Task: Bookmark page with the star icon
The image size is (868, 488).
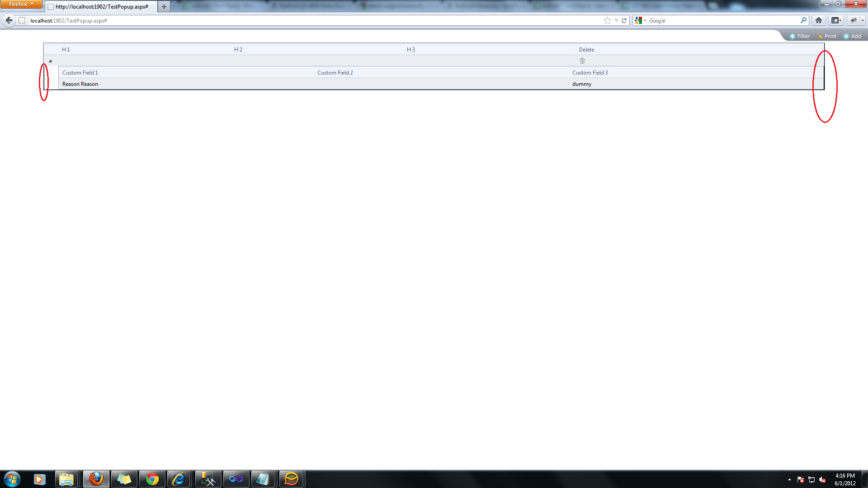Action: coord(607,20)
